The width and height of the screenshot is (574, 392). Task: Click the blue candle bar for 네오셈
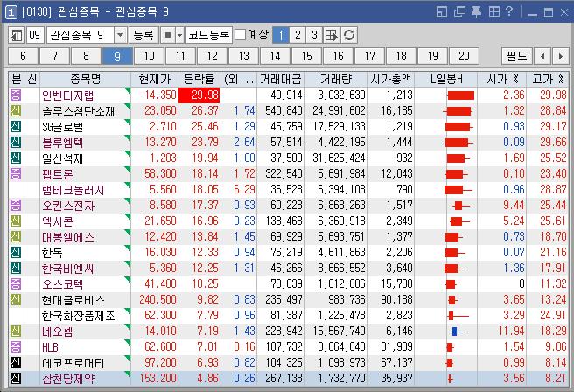click(x=455, y=332)
